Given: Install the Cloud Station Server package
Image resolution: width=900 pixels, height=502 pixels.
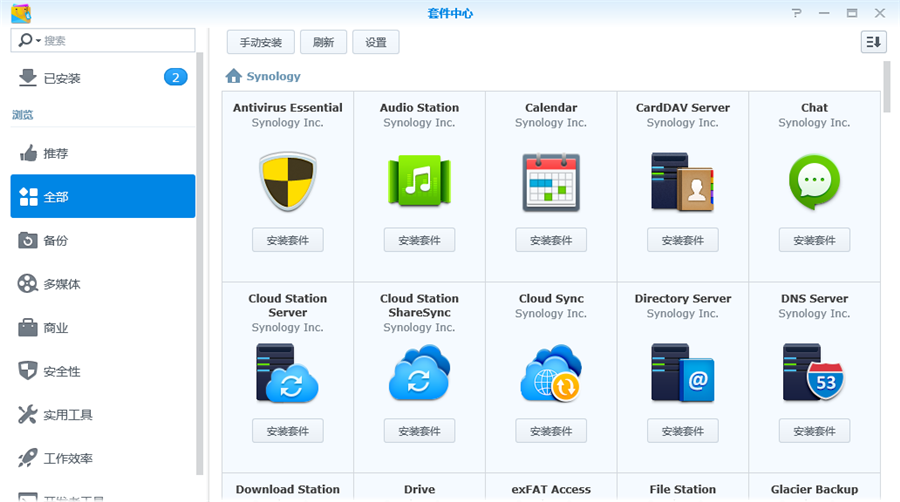Looking at the screenshot, I should (x=287, y=431).
